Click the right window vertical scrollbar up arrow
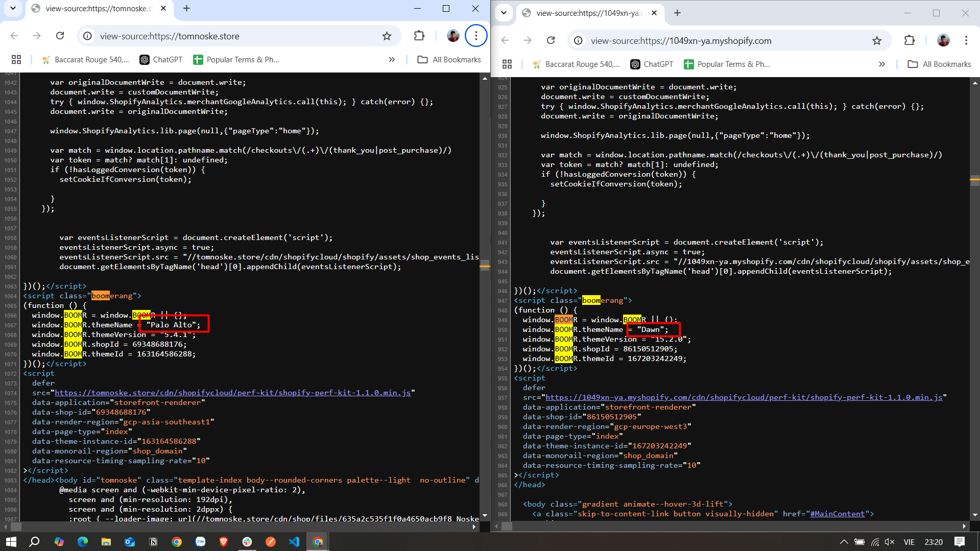 tap(975, 83)
